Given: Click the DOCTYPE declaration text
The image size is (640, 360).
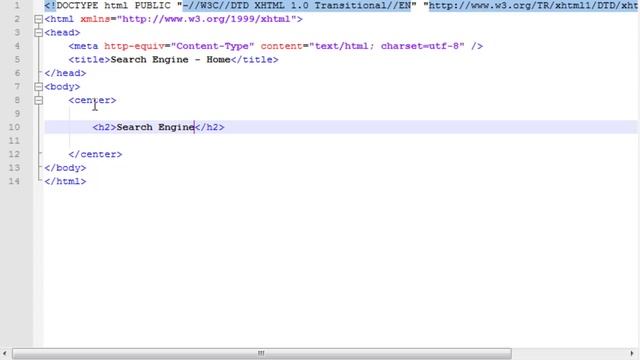Looking at the screenshot, I should coord(341,6).
